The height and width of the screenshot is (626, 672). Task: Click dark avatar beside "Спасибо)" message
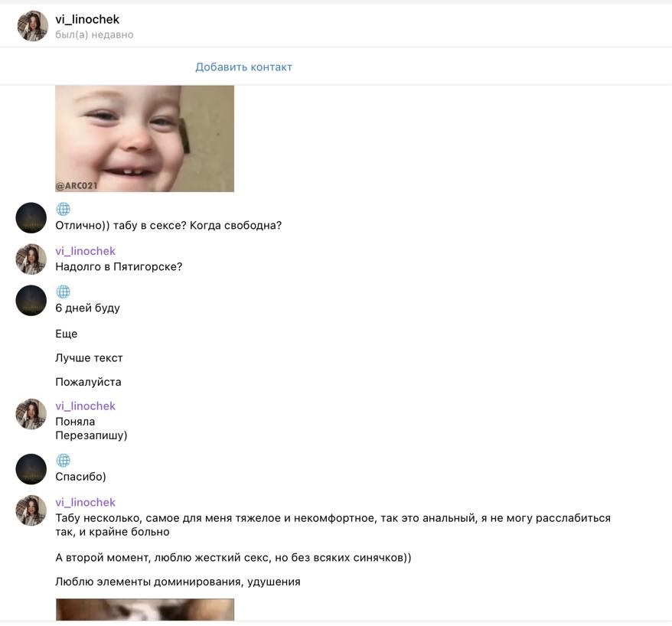tap(31, 469)
